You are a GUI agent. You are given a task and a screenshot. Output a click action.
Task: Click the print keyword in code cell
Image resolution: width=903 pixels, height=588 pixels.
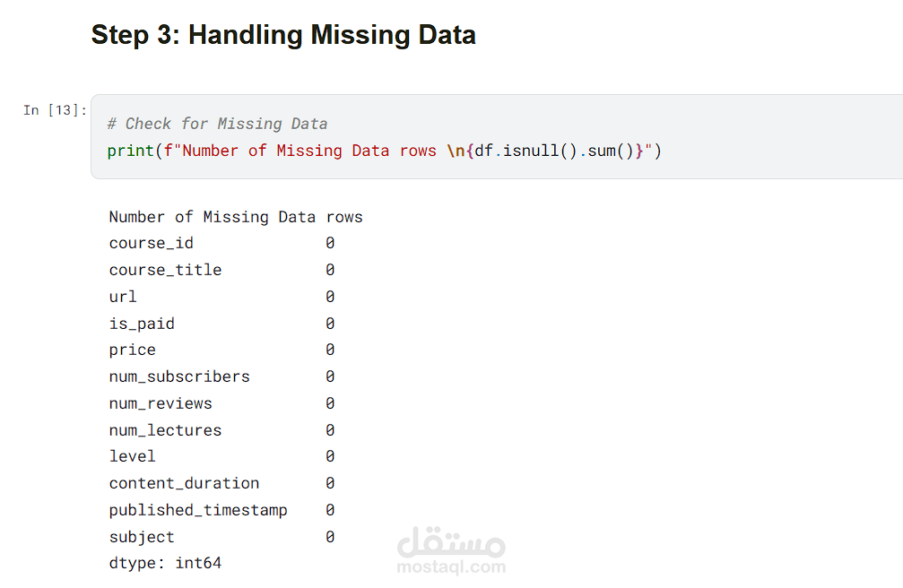131,151
